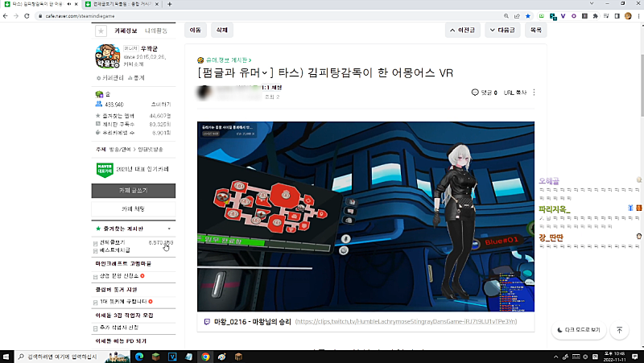Open the Extensions puzzle icon
This screenshot has height=363, width=644.
(596, 16)
